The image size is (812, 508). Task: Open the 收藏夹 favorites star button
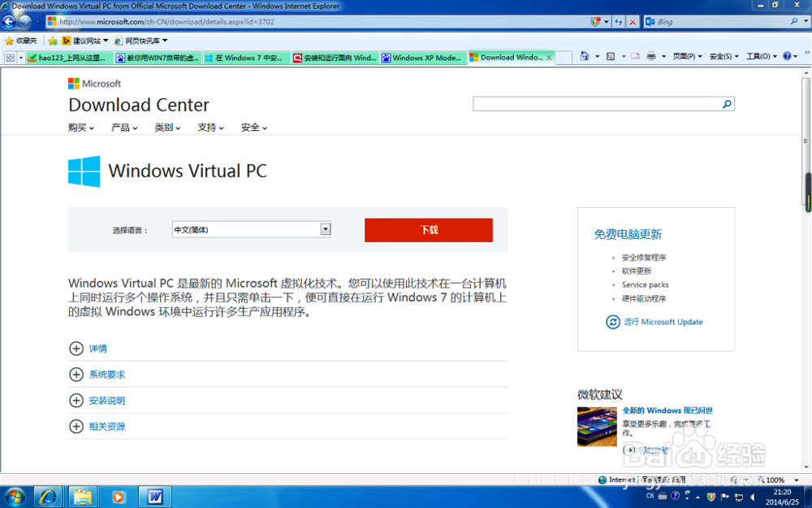[21, 41]
